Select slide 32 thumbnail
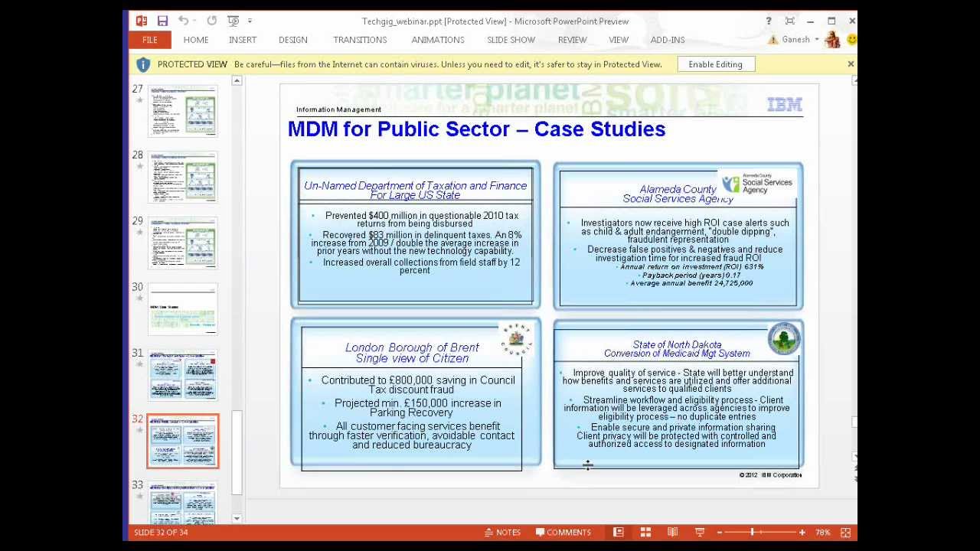The image size is (980, 551). click(x=183, y=442)
